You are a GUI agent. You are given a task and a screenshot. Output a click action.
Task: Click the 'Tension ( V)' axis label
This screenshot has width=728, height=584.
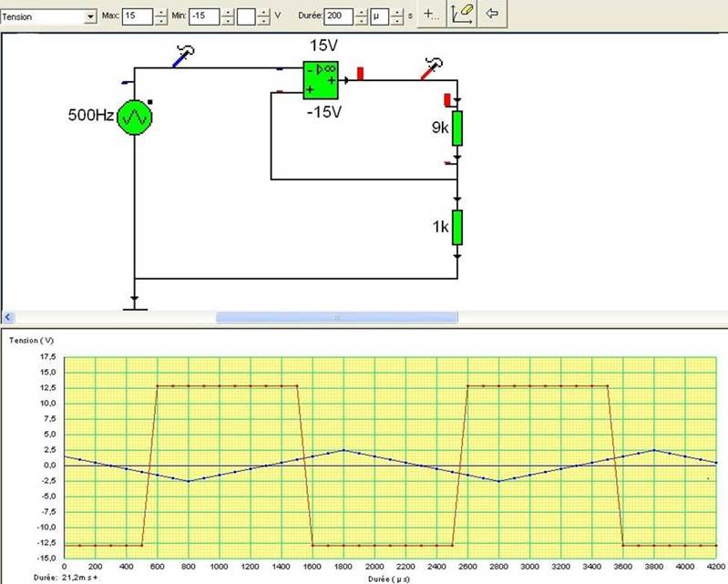32,340
